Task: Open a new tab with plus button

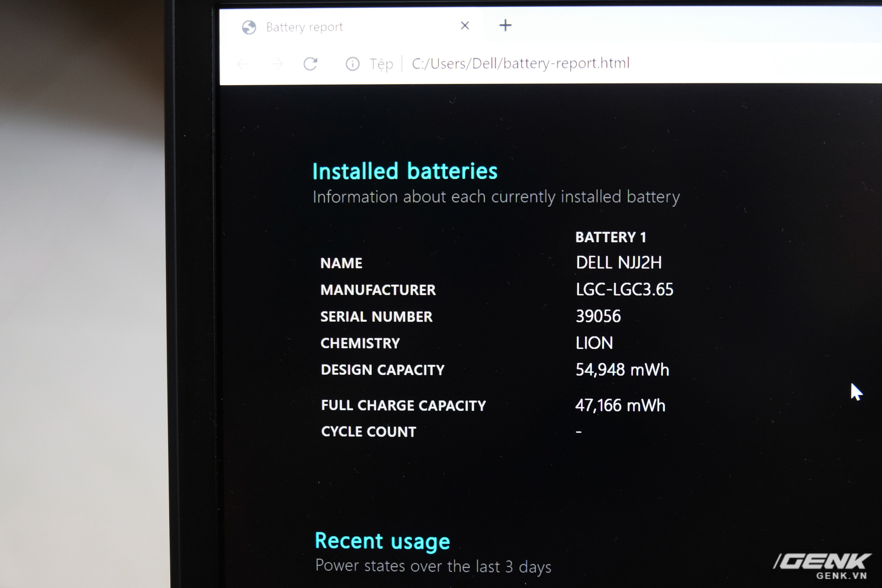Action: click(505, 25)
